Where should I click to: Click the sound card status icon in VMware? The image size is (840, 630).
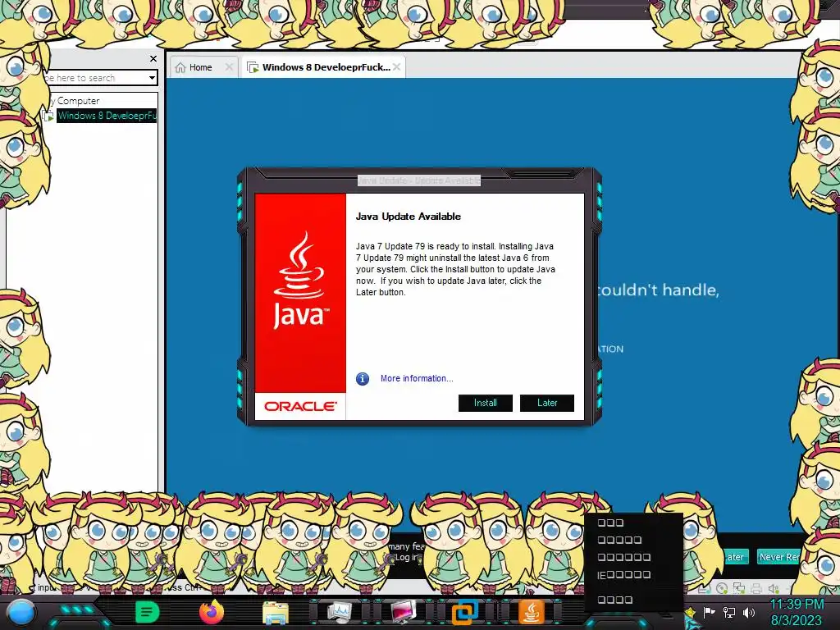[x=773, y=588]
